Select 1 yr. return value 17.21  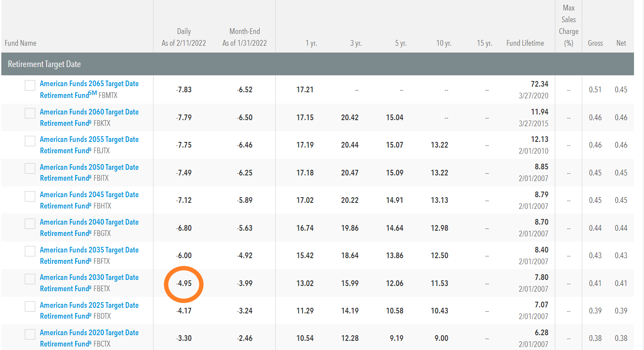pyautogui.click(x=305, y=90)
